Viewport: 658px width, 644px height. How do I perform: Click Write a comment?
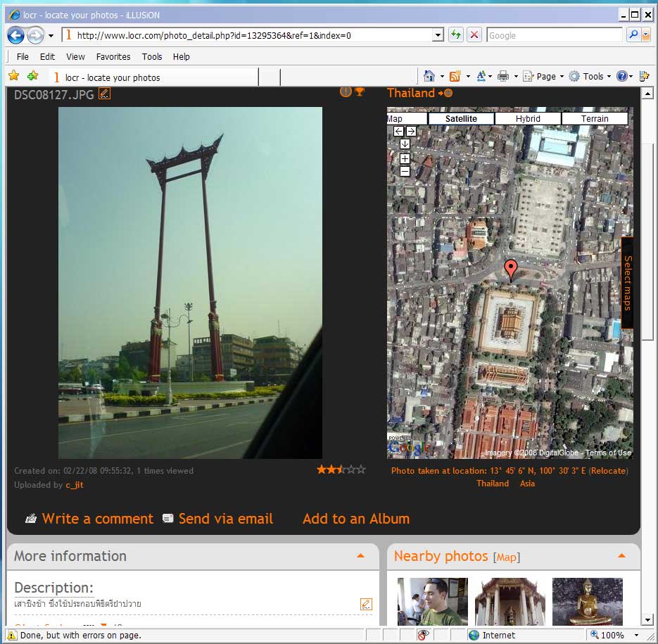[98, 519]
